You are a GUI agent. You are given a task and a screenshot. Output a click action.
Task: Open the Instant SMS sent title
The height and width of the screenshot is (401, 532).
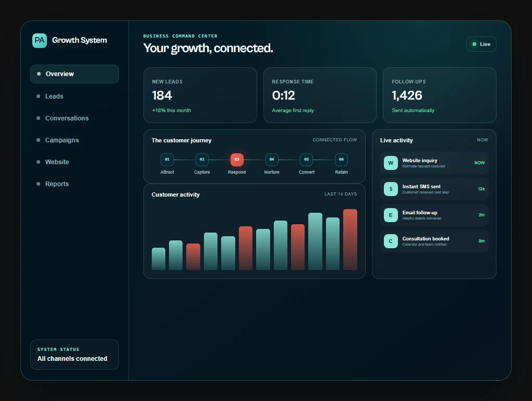pyautogui.click(x=421, y=187)
